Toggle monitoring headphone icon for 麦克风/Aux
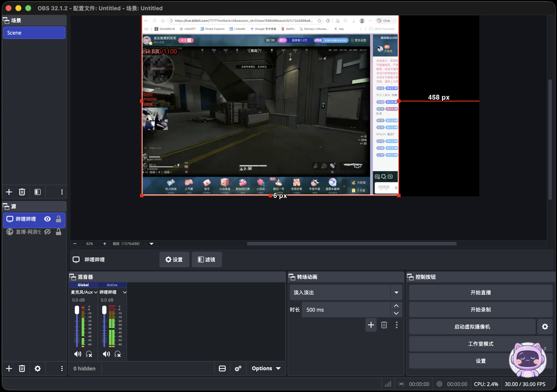The image size is (557, 392). (89, 354)
